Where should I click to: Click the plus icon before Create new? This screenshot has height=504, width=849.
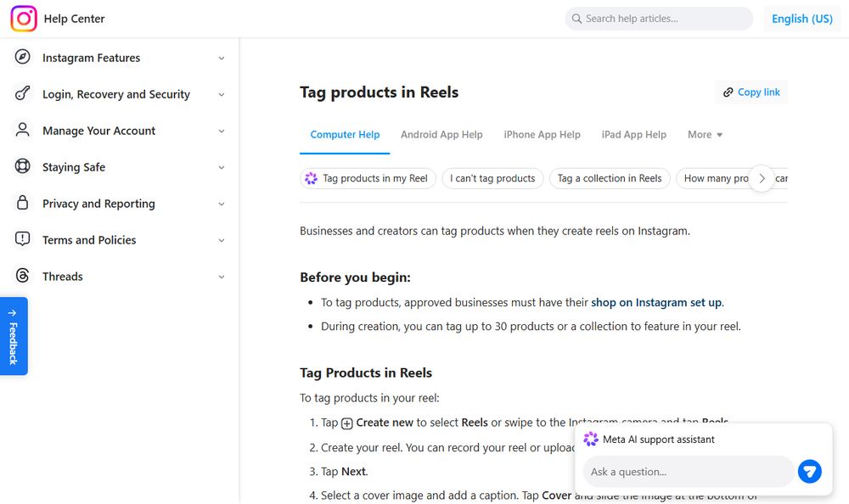tap(347, 423)
